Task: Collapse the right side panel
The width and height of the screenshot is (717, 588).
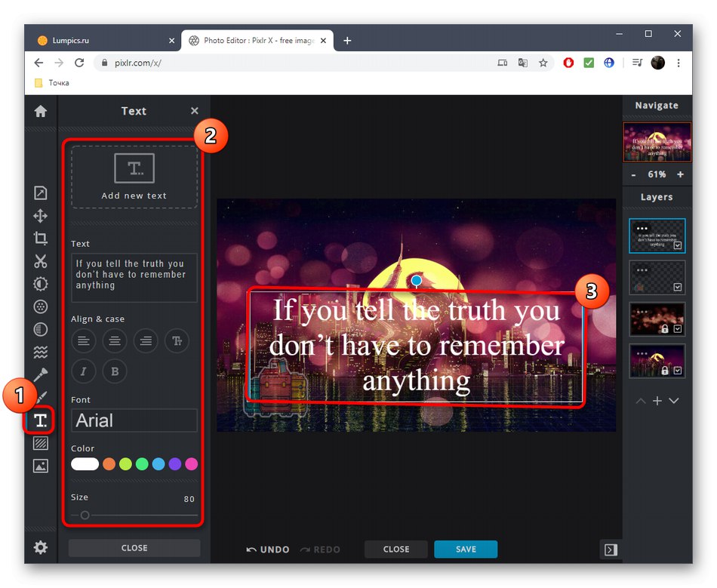Action: 611,550
